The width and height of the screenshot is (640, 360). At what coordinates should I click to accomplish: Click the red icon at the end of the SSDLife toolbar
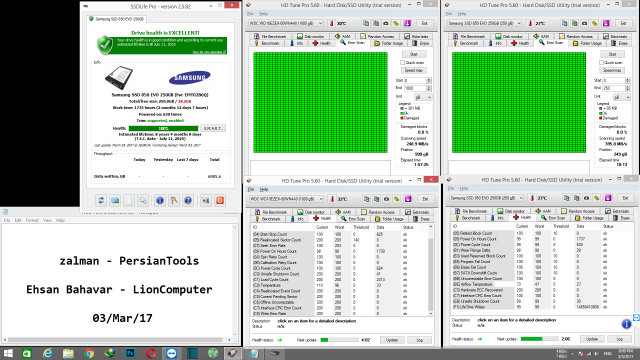[220, 200]
